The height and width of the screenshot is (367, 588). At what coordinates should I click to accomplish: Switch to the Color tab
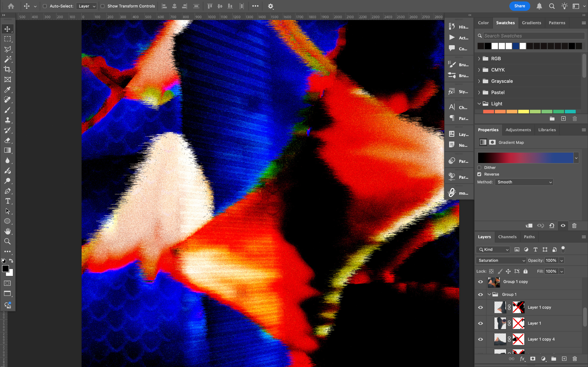tap(483, 23)
